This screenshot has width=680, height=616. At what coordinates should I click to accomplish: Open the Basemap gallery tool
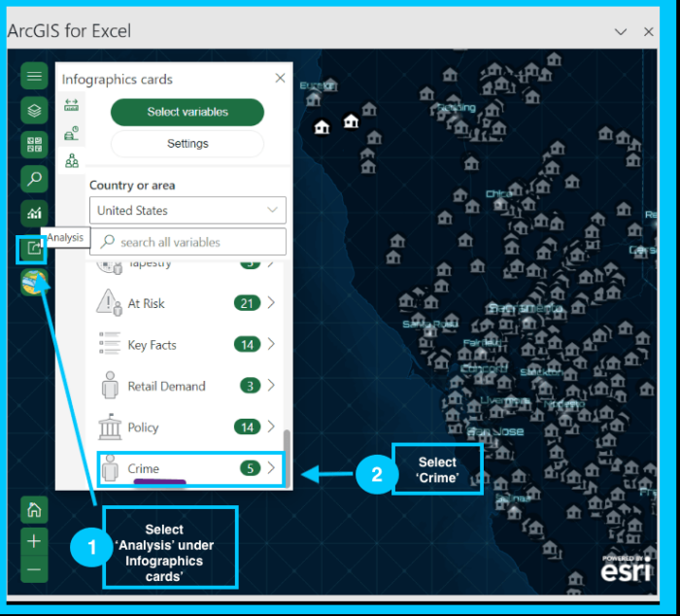(34, 145)
